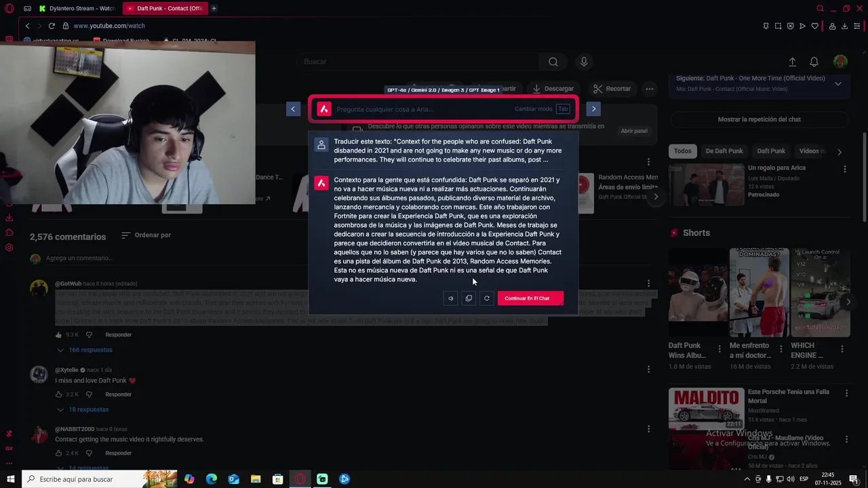Viewport: 868px width, 488px height.
Task: Click the YouTube search magnifier button
Action: click(553, 62)
